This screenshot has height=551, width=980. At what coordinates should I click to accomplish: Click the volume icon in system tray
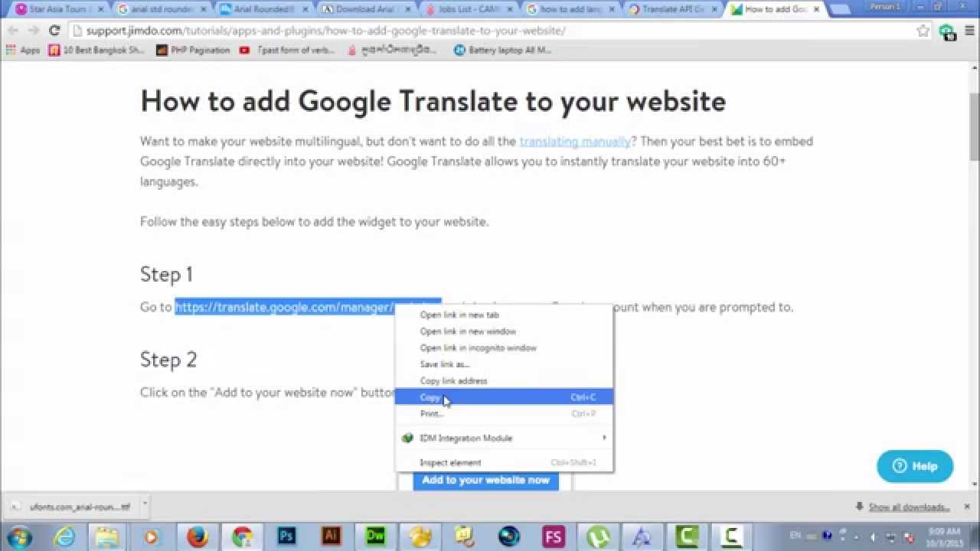click(873, 536)
